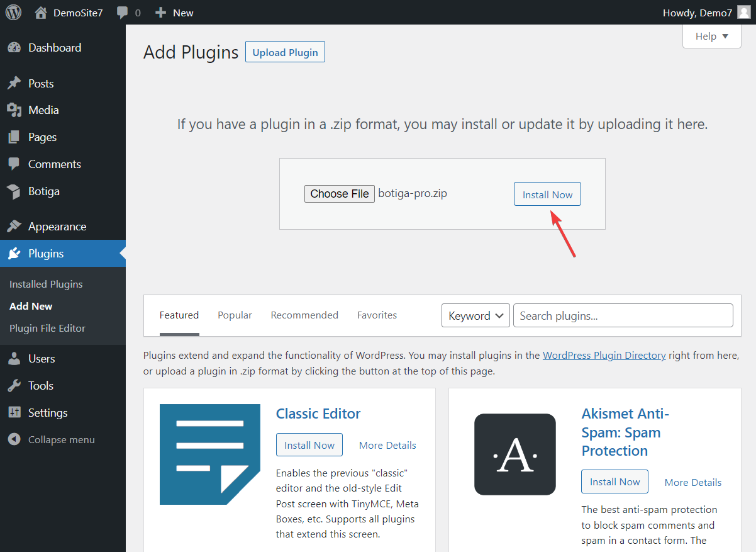Click the Comments speech bubble sidebar icon
Image resolution: width=756 pixels, height=552 pixels.
(14, 164)
